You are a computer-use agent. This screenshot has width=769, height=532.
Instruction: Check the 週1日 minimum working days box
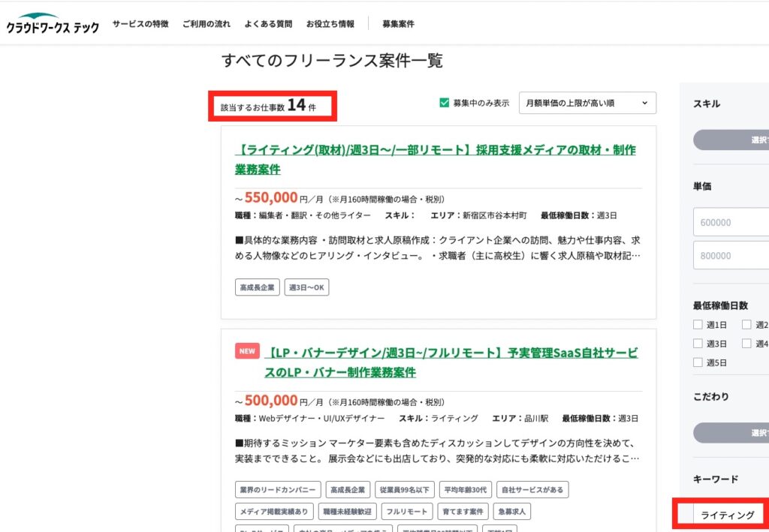point(698,325)
